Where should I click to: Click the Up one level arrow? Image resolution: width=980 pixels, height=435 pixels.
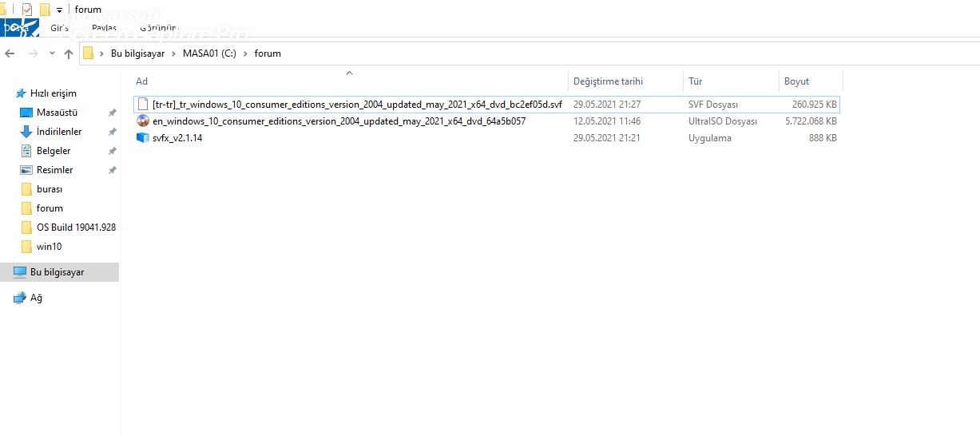tap(69, 53)
